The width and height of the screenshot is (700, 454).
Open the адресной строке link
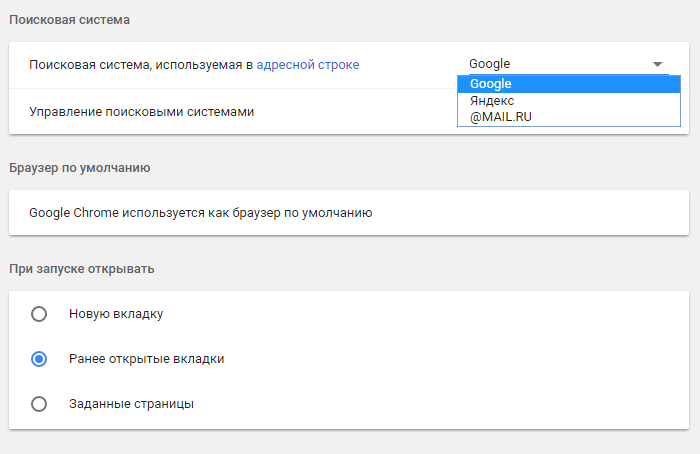click(x=308, y=65)
